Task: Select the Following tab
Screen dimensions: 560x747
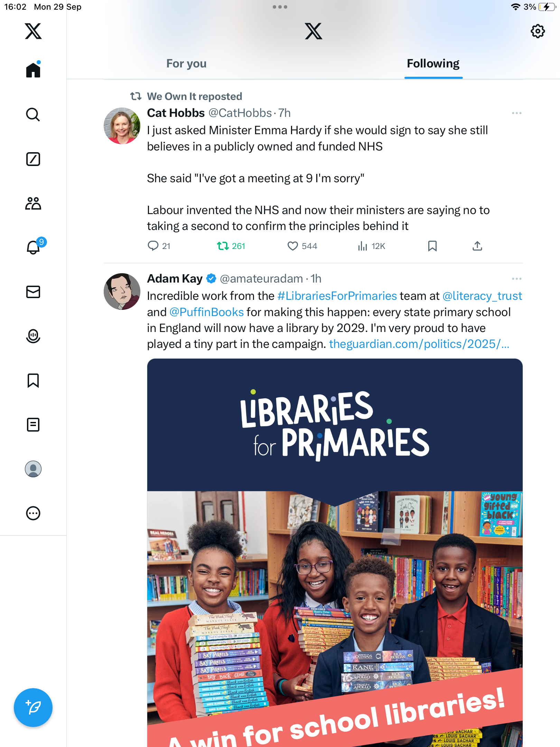Action: tap(433, 64)
